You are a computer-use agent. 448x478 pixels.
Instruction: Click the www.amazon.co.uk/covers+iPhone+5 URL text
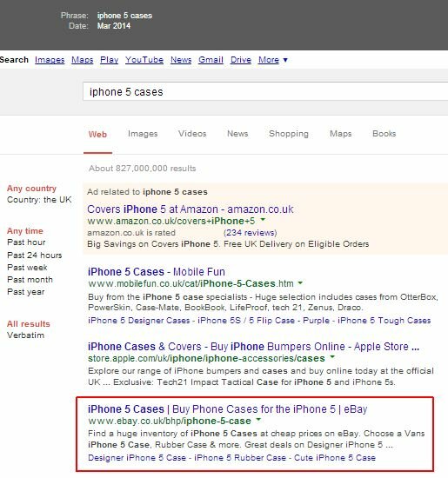coord(171,221)
